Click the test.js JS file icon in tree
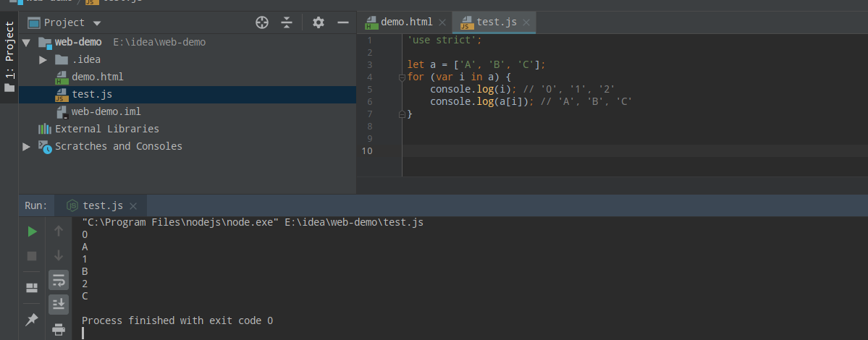Viewport: 868px width, 340px height. click(62, 95)
